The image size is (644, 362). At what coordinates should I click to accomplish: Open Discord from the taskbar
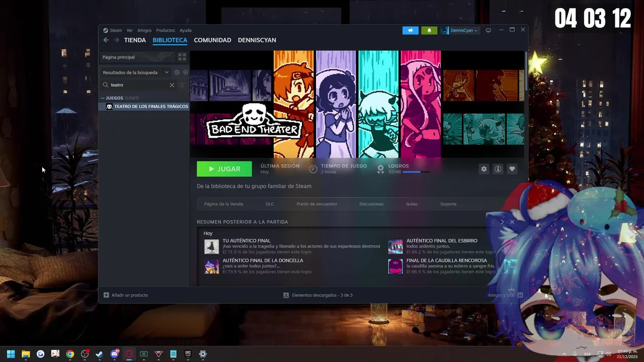coord(114,354)
